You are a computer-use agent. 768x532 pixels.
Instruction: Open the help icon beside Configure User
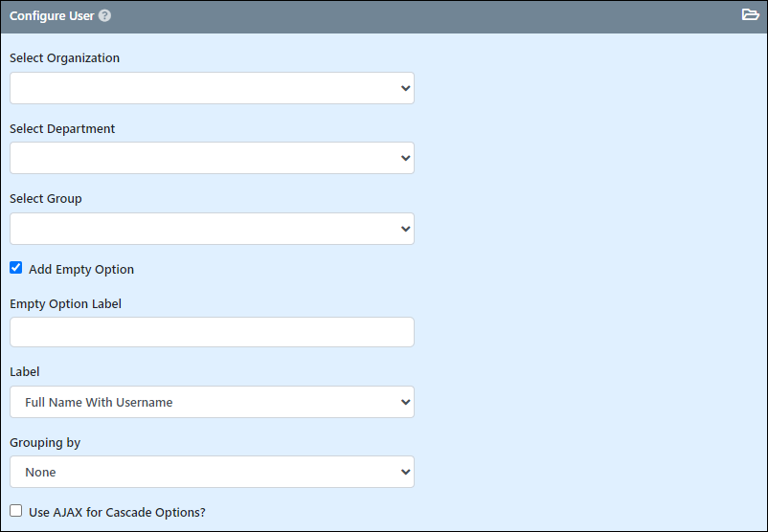[x=104, y=15]
